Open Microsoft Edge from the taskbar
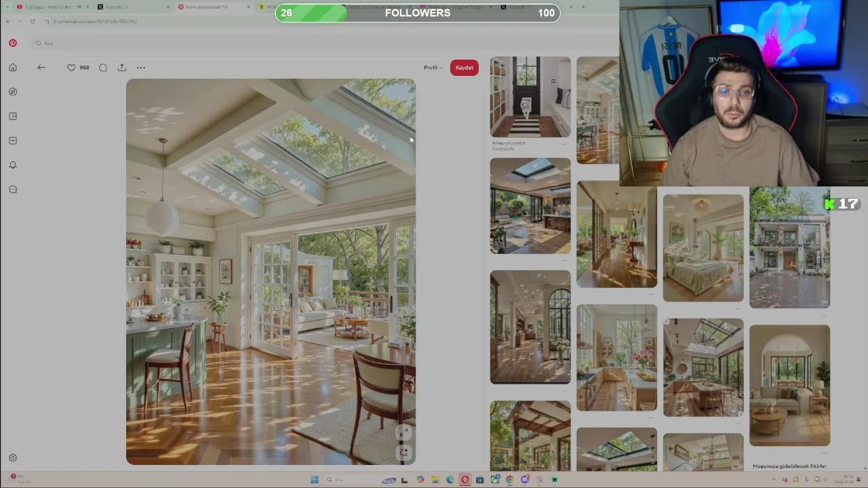Viewport: 868px width, 488px height. 450,480
